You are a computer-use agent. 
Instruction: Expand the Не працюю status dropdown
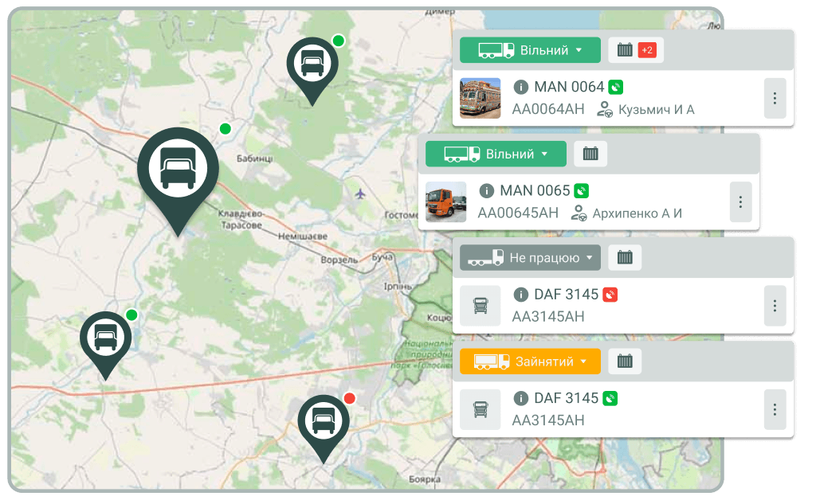coord(530,258)
